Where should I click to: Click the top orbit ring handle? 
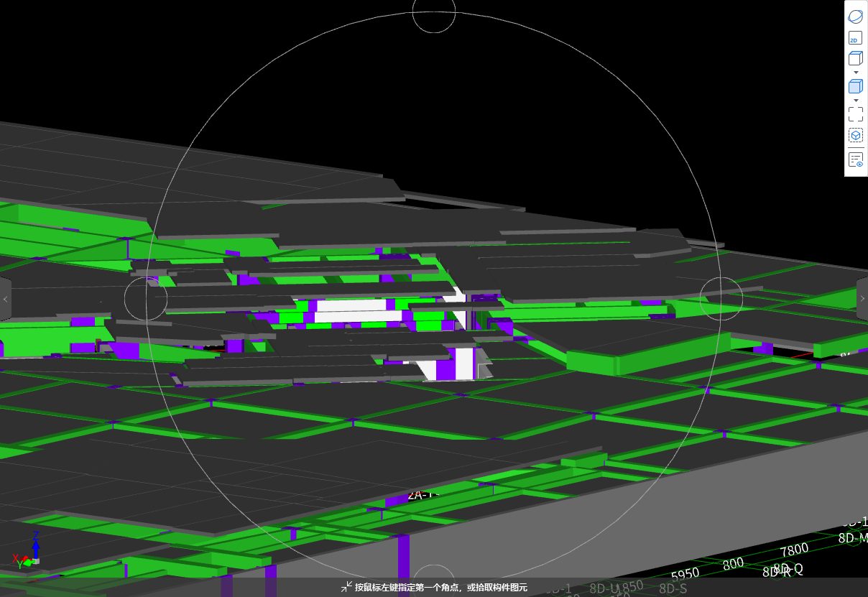click(434, 11)
